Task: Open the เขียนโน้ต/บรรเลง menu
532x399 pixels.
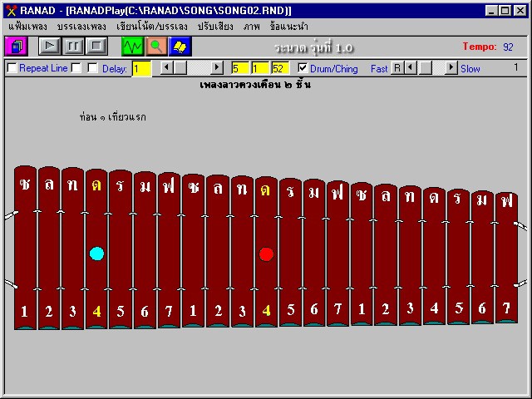Action: click(x=151, y=27)
